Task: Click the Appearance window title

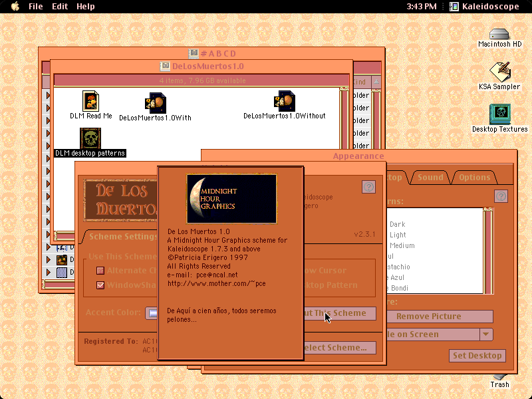Action: (358, 156)
